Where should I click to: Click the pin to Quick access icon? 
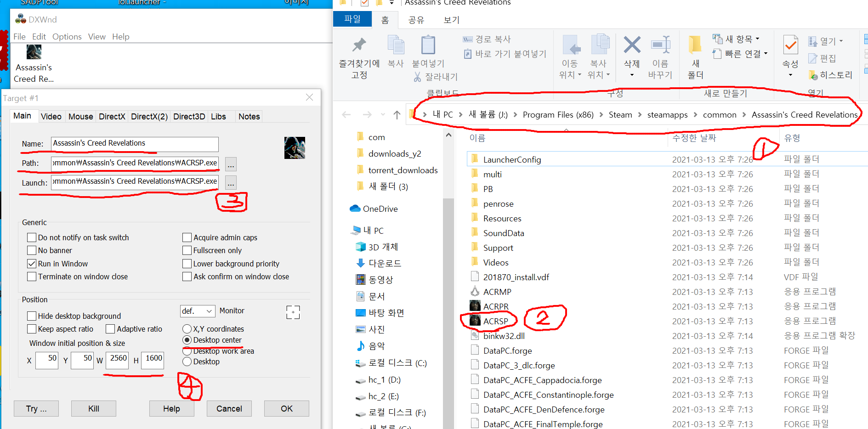tap(359, 45)
